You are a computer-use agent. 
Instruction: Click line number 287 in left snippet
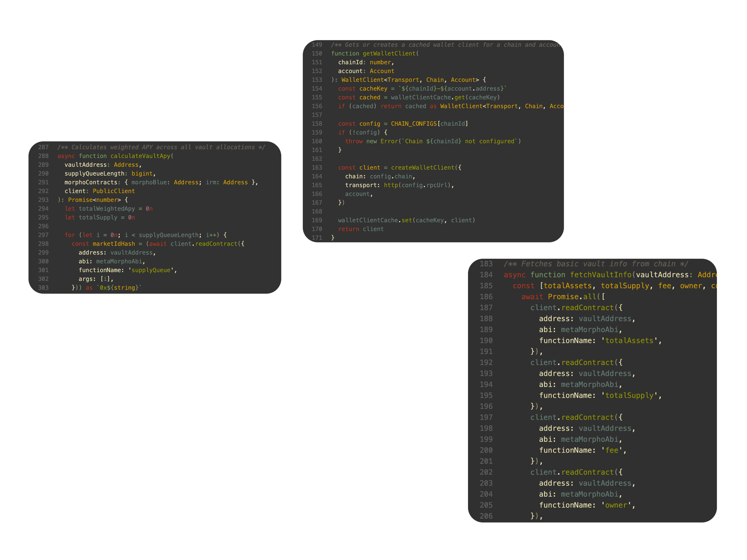pos(43,147)
